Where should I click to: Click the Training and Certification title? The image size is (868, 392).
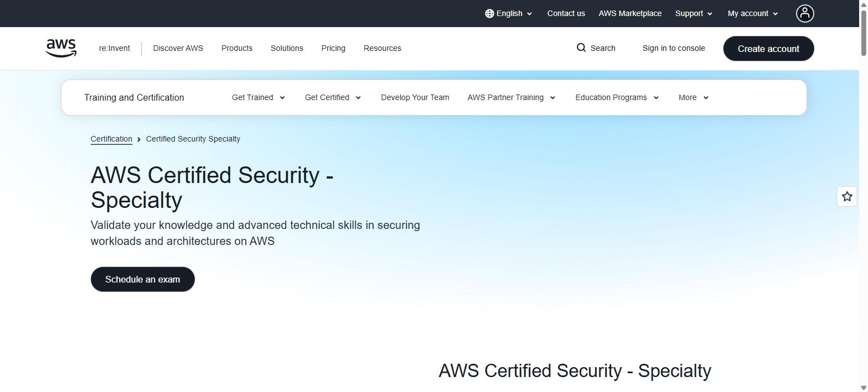coord(134,97)
